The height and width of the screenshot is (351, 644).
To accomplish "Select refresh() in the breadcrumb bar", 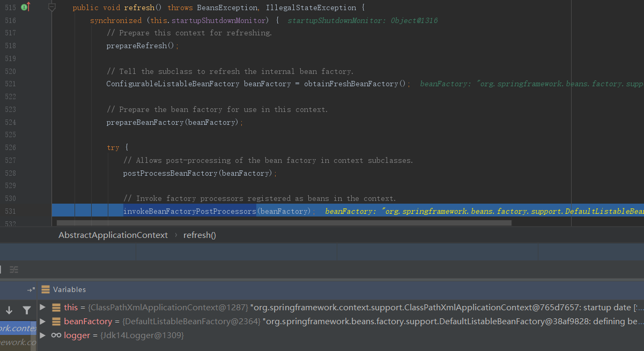I will pyautogui.click(x=199, y=235).
